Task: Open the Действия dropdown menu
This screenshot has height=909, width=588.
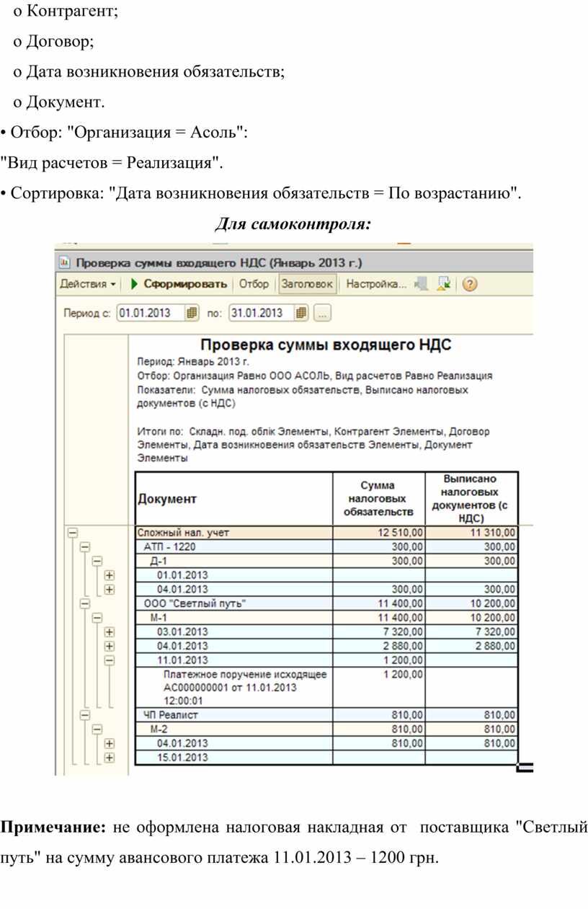Action: pyautogui.click(x=88, y=284)
